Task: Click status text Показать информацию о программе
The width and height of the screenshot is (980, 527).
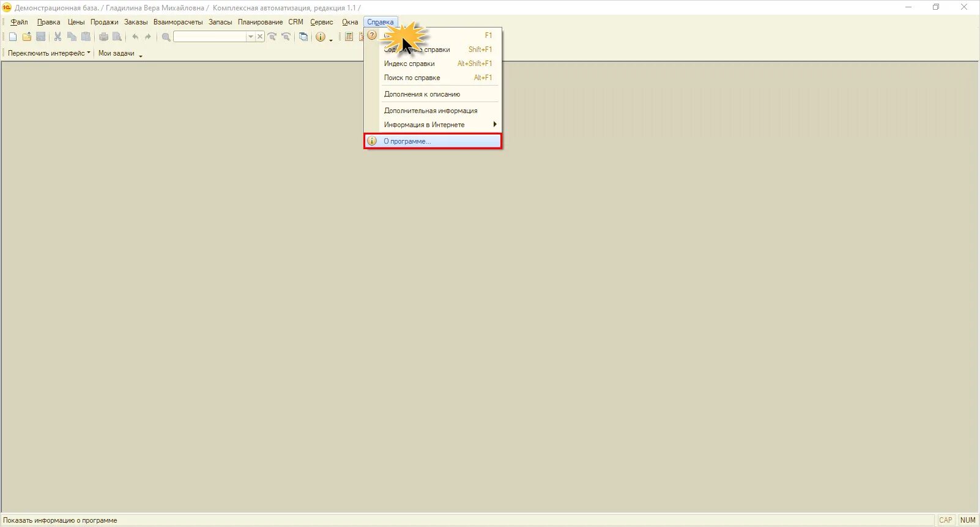Action: coord(60,521)
